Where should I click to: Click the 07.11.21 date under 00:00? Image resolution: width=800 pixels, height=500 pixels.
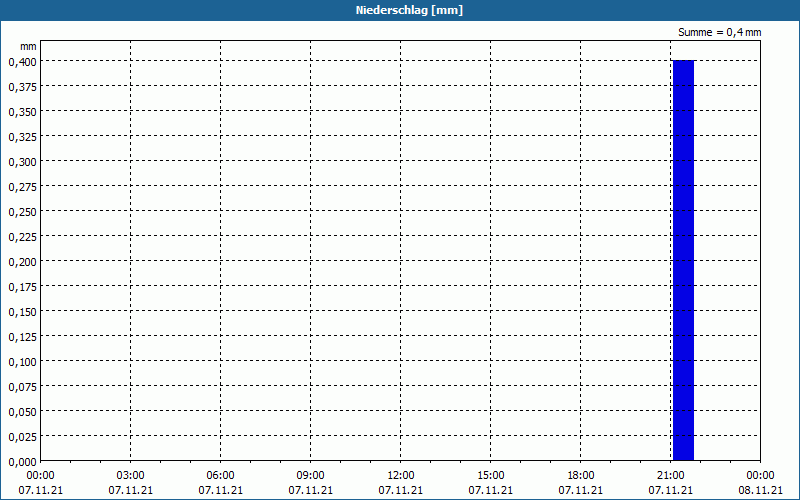tap(41, 490)
